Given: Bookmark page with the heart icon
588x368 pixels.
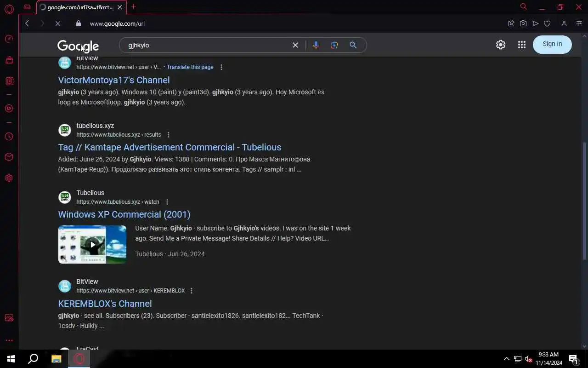Looking at the screenshot, I should point(547,23).
